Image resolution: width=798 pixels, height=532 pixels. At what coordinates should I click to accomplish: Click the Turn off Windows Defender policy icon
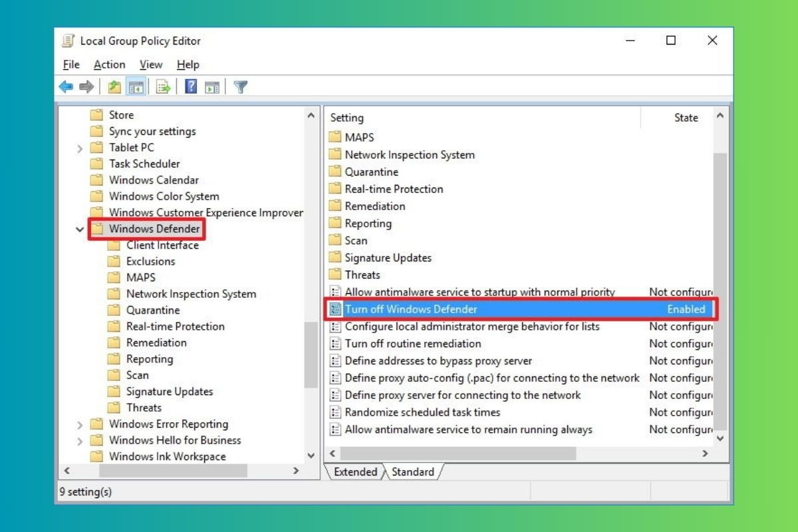[335, 309]
